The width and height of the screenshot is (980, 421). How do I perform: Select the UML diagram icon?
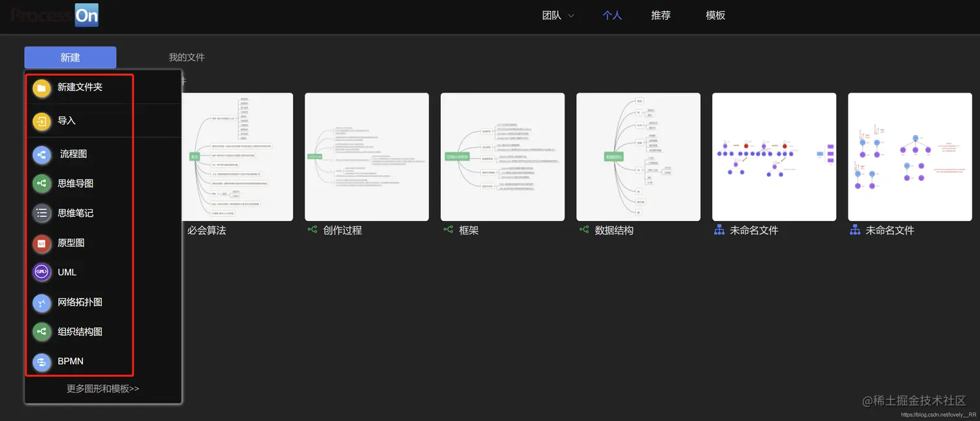tap(41, 272)
